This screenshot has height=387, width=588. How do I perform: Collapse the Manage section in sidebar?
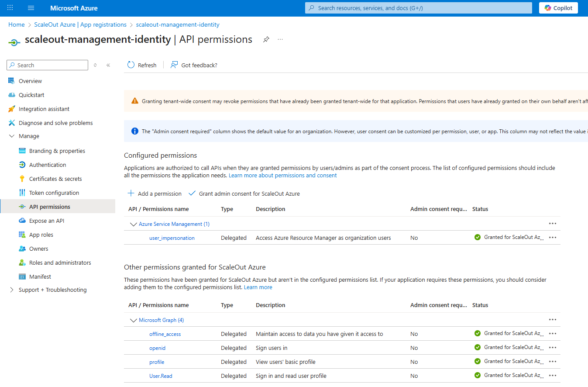coord(11,136)
